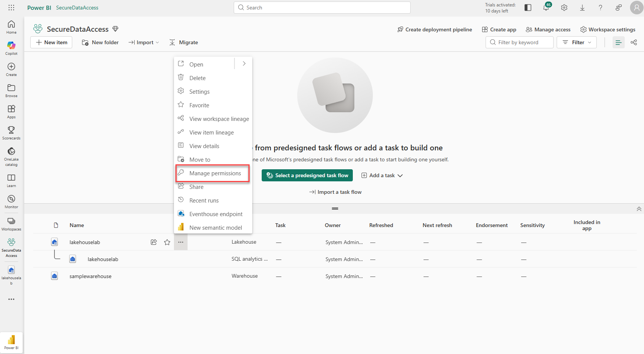Open Workspace settings
The width and height of the screenshot is (644, 354).
pyautogui.click(x=608, y=29)
